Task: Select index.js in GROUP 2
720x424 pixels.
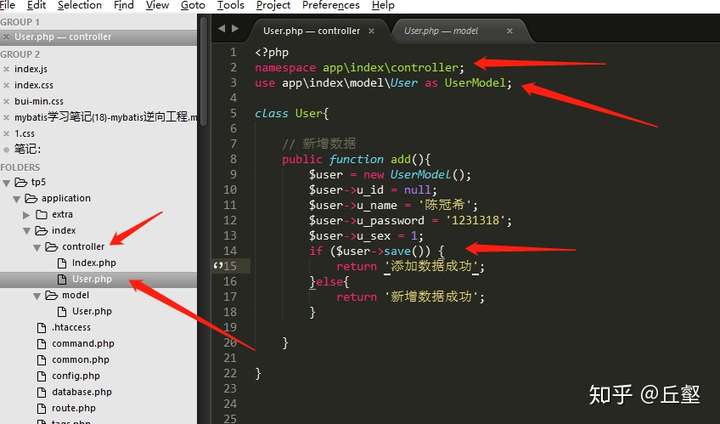Action: [x=31, y=69]
